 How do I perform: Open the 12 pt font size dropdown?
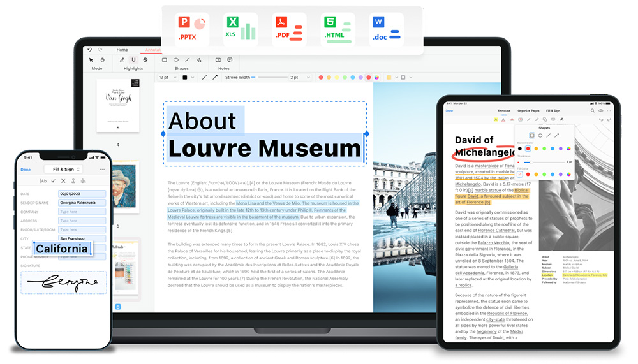[x=167, y=77]
